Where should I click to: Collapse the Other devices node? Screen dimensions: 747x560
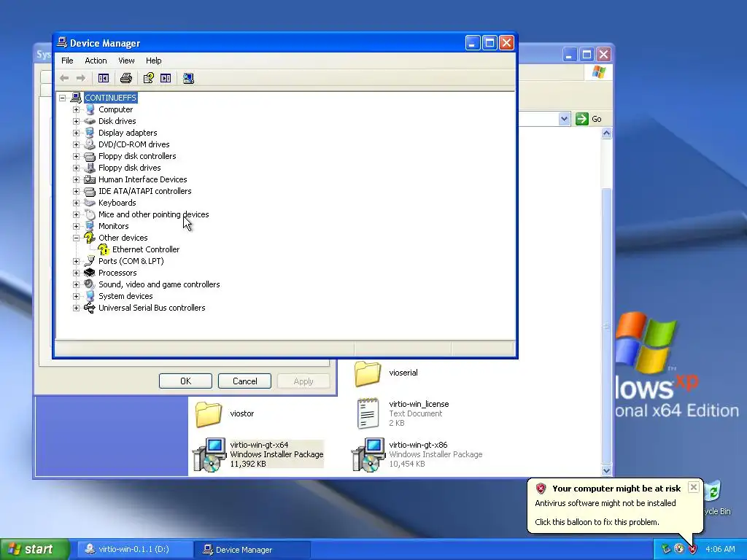point(76,238)
